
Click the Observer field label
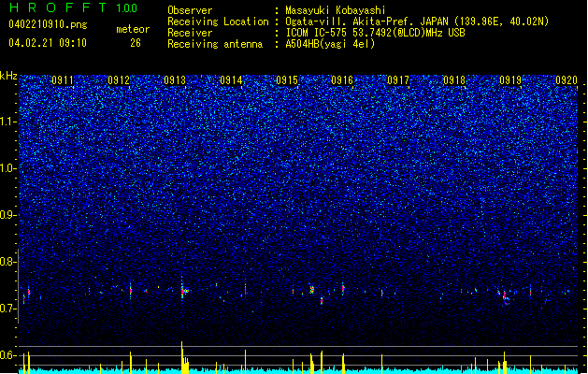(190, 10)
